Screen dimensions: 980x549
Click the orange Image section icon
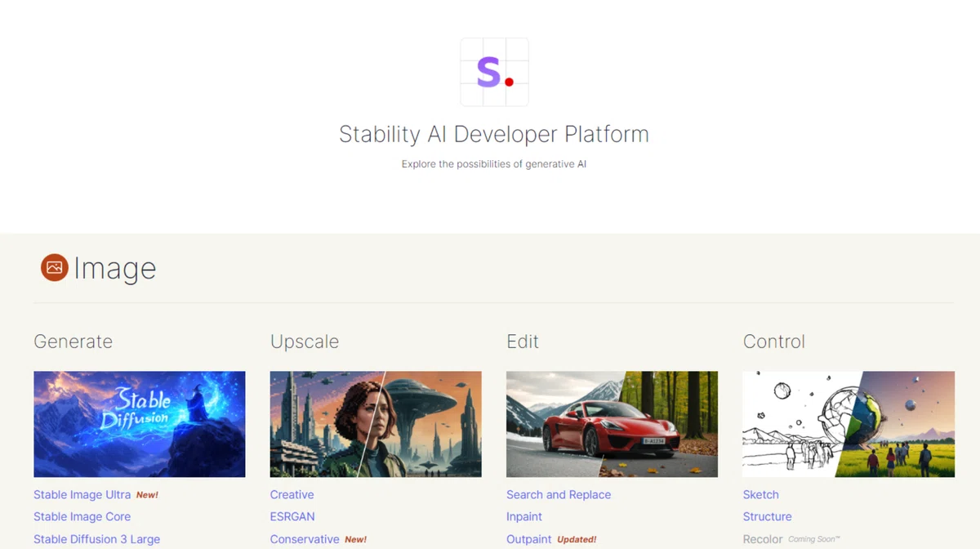point(55,267)
